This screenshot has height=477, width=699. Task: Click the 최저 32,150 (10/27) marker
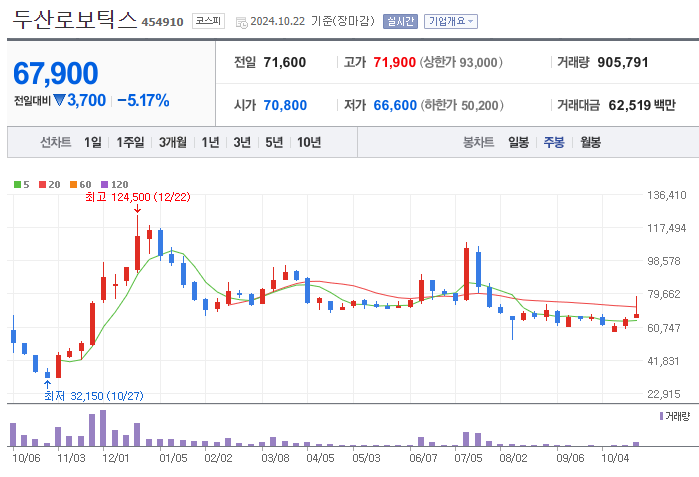[94, 396]
